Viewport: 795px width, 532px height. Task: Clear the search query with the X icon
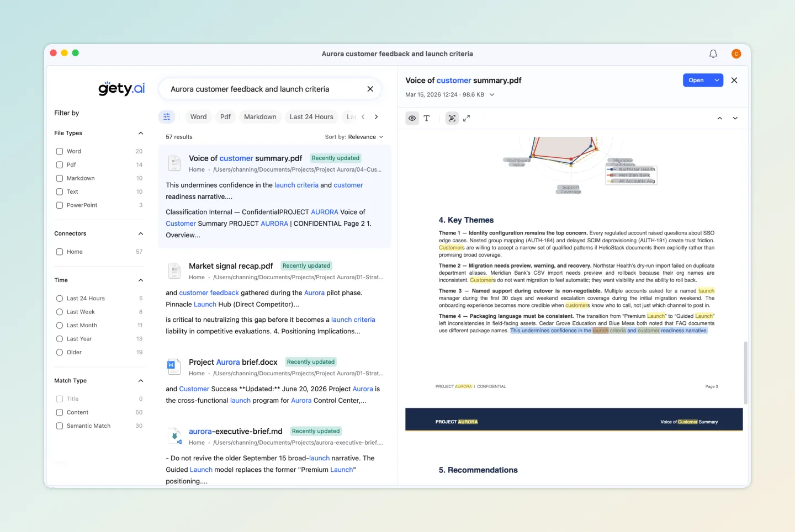(x=370, y=89)
